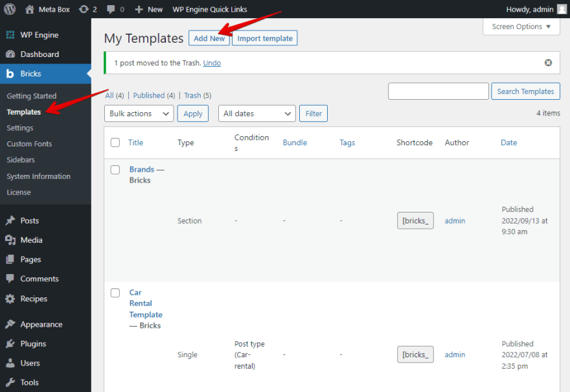Click the Apply bulk action button

tap(192, 113)
